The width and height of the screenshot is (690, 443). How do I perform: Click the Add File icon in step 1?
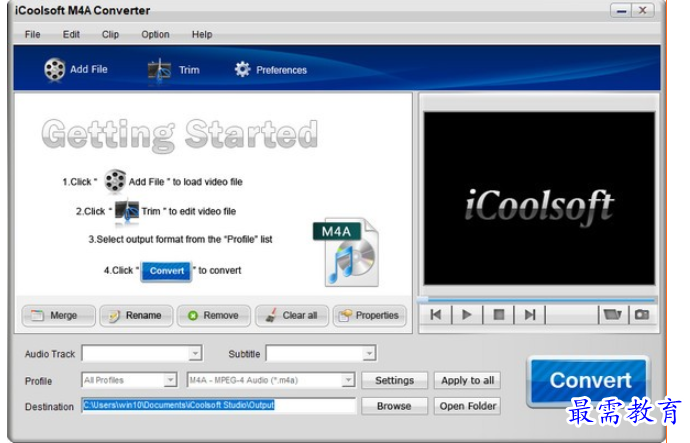tap(115, 181)
